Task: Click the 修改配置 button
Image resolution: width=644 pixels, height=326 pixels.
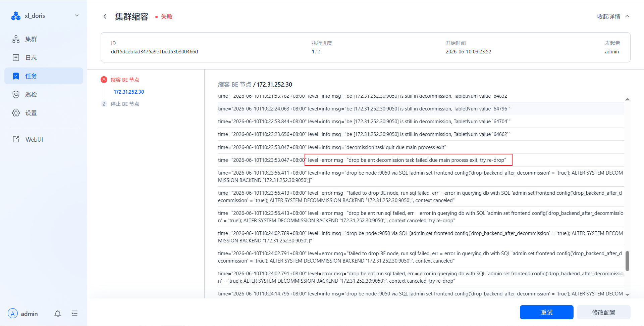Action: pos(603,312)
